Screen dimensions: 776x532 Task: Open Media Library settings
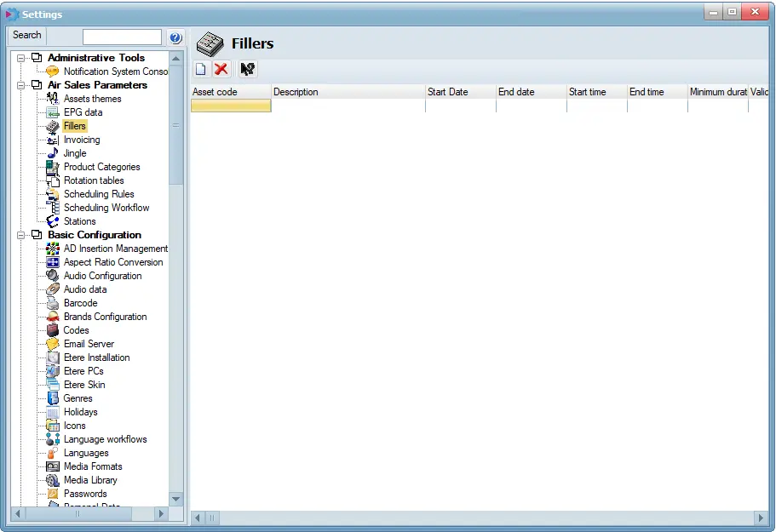90,480
